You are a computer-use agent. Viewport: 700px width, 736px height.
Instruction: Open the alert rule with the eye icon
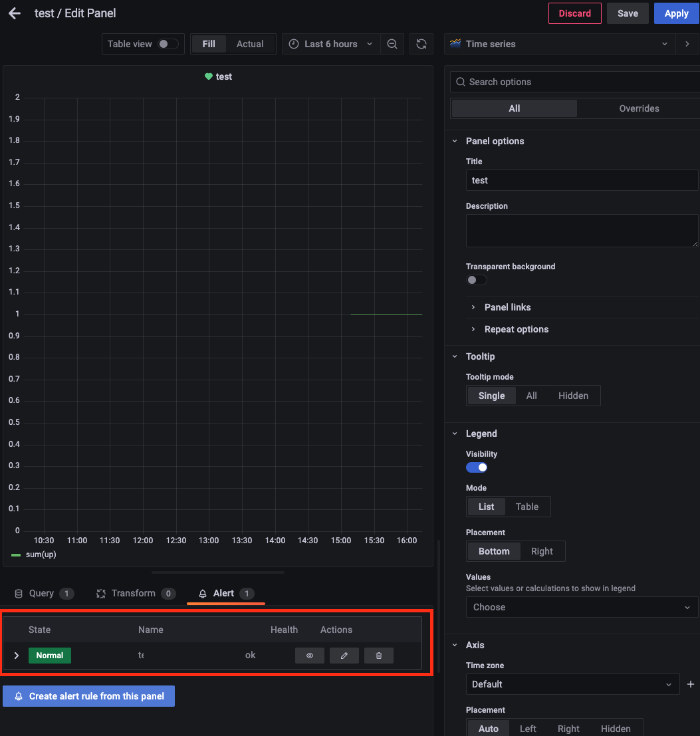309,656
